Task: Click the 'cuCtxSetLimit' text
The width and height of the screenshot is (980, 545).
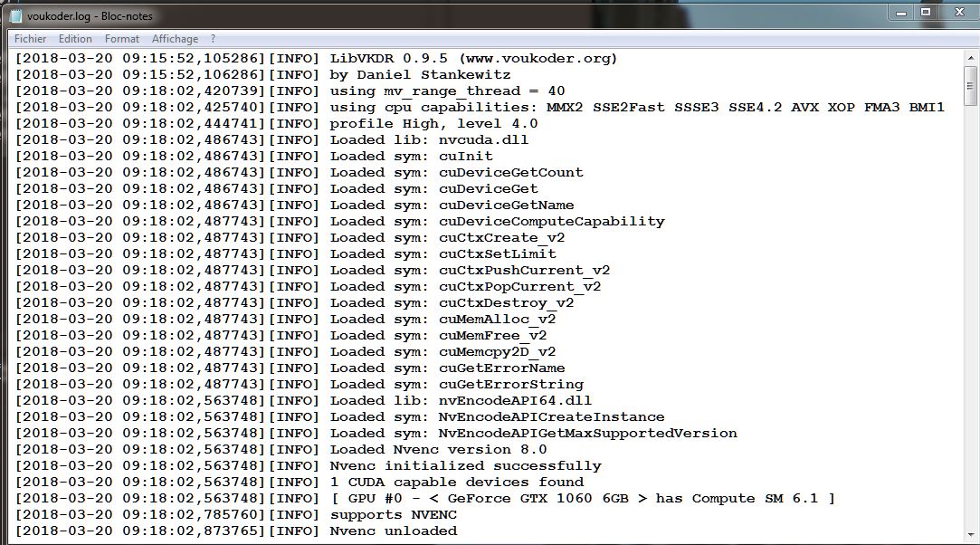Action: [498, 253]
